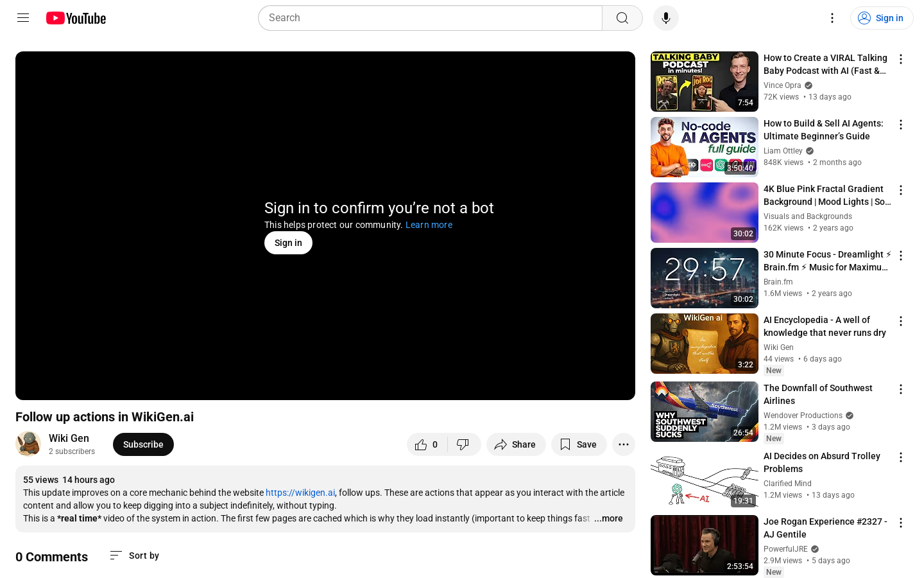
Task: Open menu for Blue Pink Fractal video
Action: coord(901,190)
